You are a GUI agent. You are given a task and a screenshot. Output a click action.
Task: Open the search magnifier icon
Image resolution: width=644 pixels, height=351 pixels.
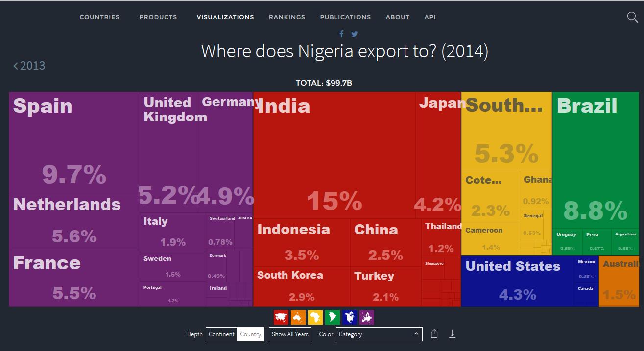pyautogui.click(x=632, y=17)
